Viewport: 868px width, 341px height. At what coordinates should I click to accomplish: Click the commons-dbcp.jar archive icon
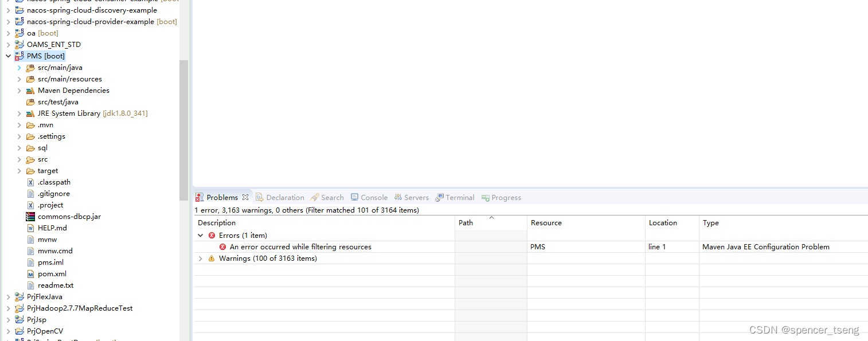point(30,216)
